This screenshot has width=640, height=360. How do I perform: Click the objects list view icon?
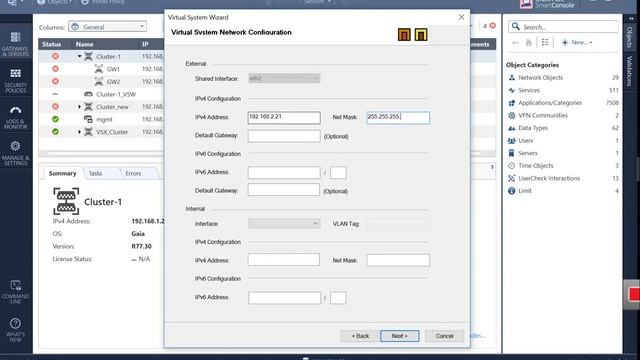click(x=545, y=42)
